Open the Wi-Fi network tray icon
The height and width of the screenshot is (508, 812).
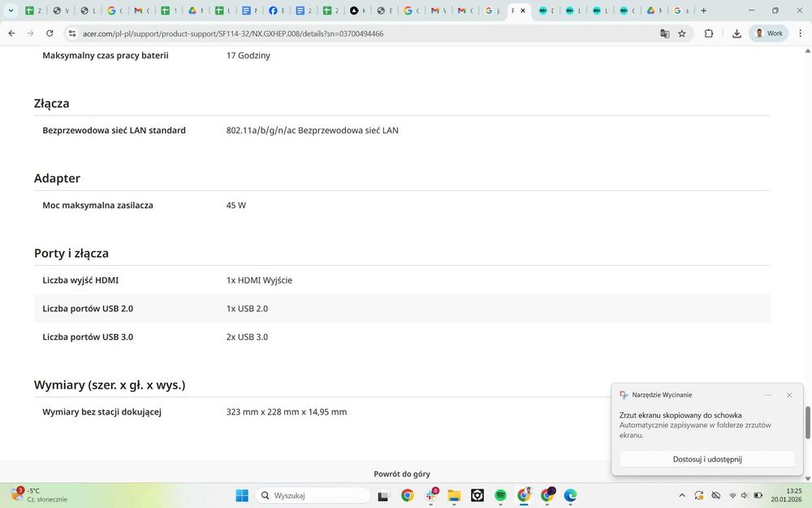[732, 496]
